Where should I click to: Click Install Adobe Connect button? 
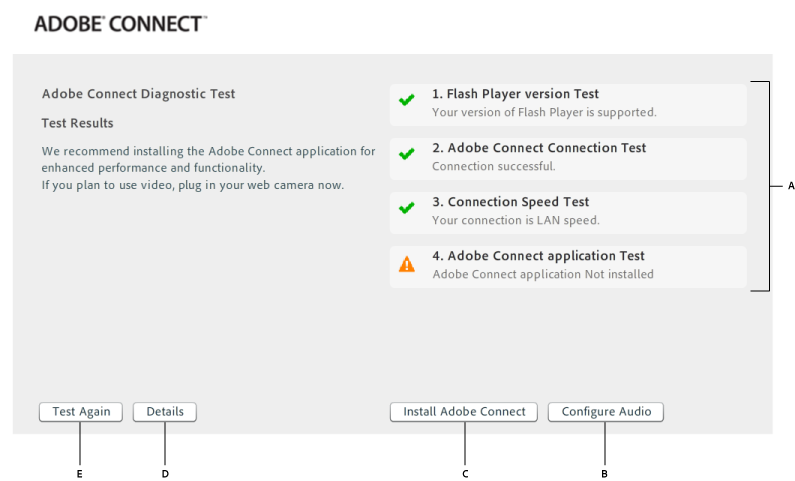click(x=464, y=412)
